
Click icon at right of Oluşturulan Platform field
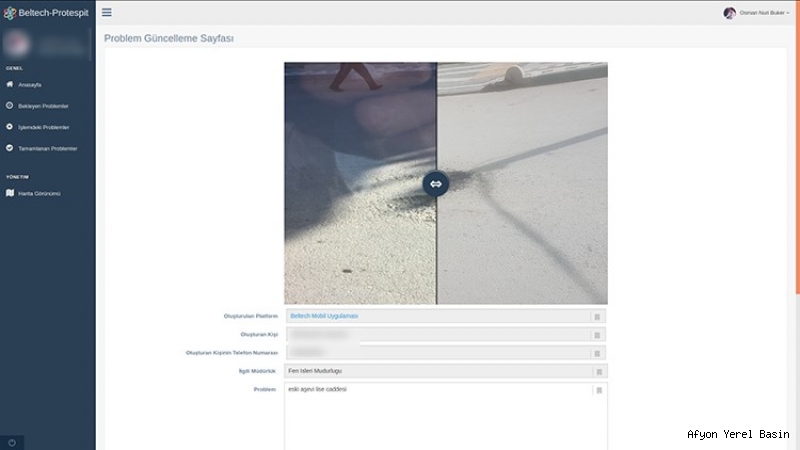coord(597,316)
